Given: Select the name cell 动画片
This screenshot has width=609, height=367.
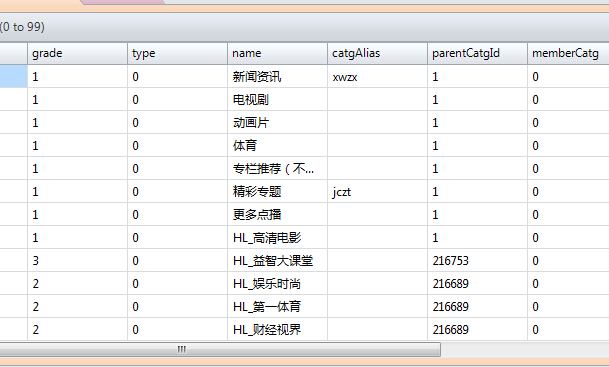Looking at the screenshot, I should coord(277,122).
